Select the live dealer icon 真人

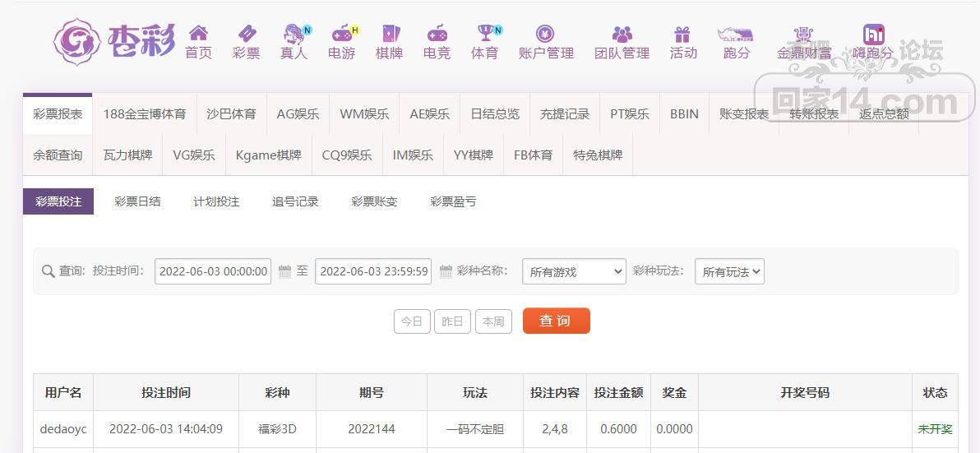tap(294, 34)
